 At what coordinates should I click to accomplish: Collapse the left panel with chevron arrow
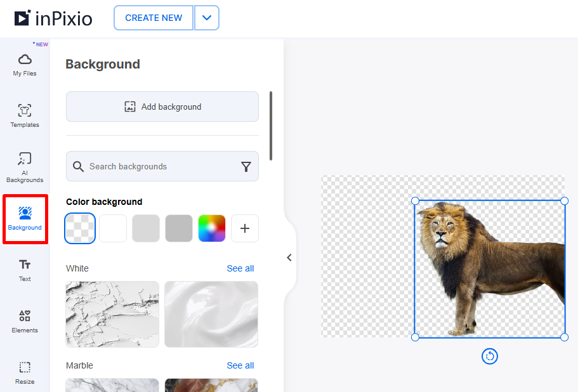click(x=289, y=258)
